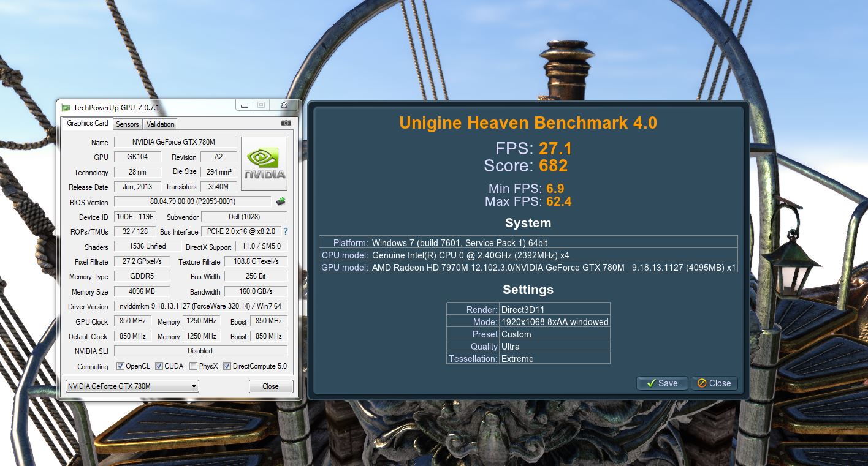Toggle the OpenCL checkbox
The width and height of the screenshot is (868, 466).
[x=120, y=366]
